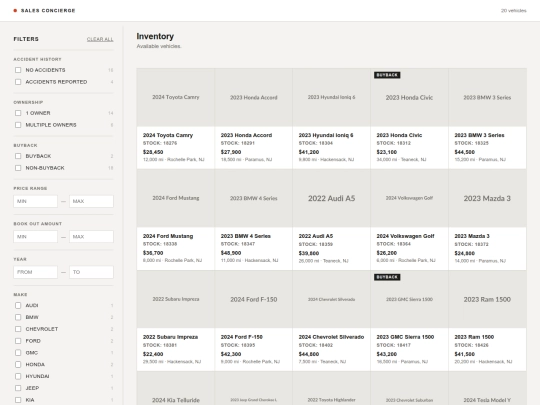This screenshot has height=405, width=540.
Task: Open the 2024 Tesla Model Y image
Action: (x=487, y=388)
